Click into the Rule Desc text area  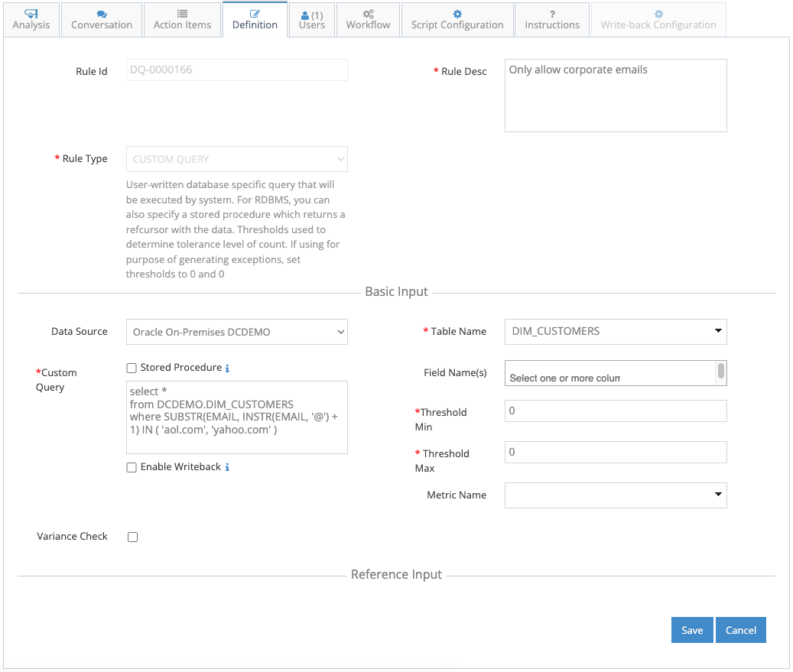tap(616, 96)
